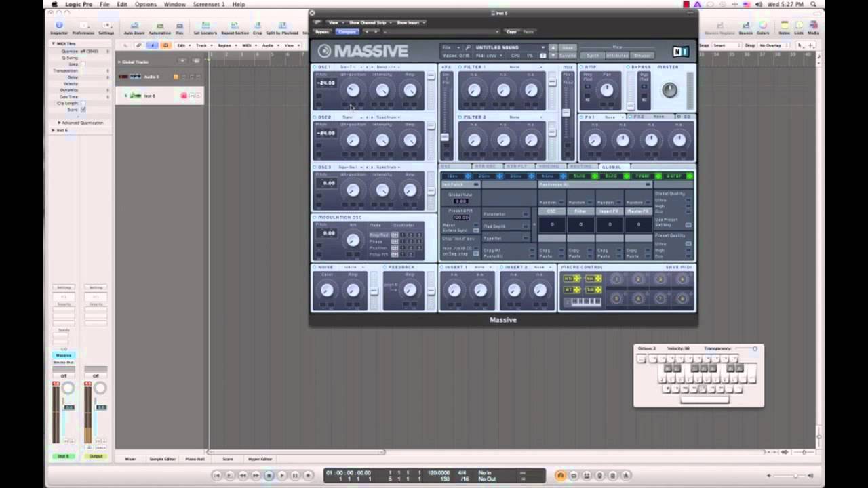The image size is (868, 488).
Task: Click the OSC3 Amp knob
Action: coord(410,190)
